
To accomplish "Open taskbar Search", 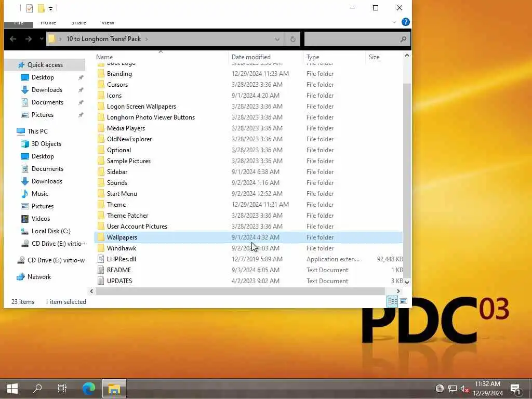I will [37, 389].
